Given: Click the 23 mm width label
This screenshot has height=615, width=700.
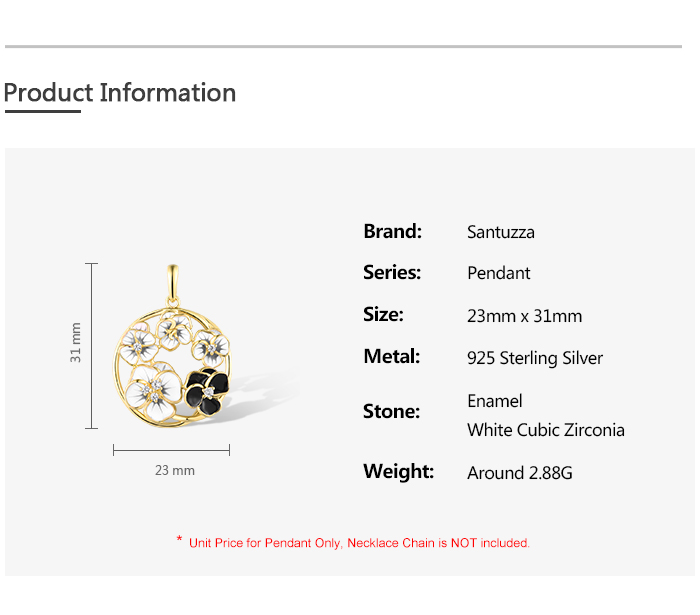Looking at the screenshot, I should [x=175, y=470].
